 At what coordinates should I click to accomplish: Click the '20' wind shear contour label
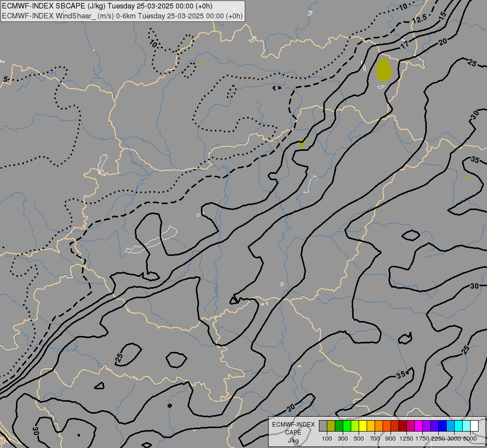(x=443, y=41)
